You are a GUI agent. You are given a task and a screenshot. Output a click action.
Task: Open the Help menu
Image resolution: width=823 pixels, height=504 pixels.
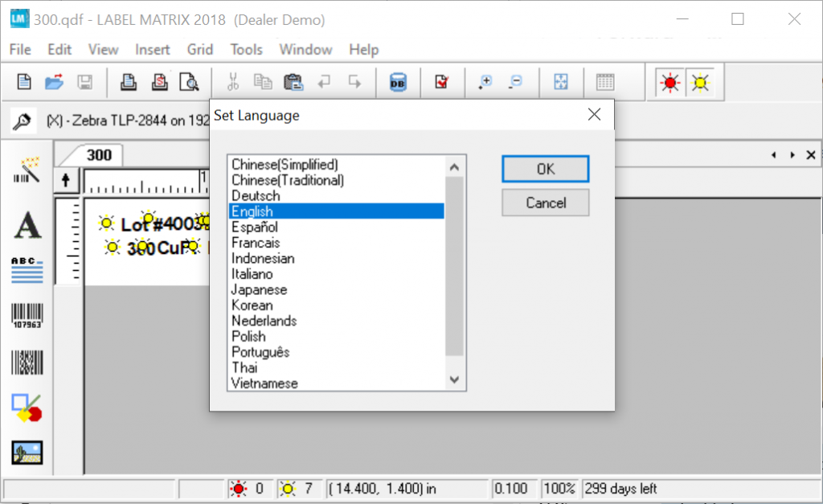pos(364,49)
